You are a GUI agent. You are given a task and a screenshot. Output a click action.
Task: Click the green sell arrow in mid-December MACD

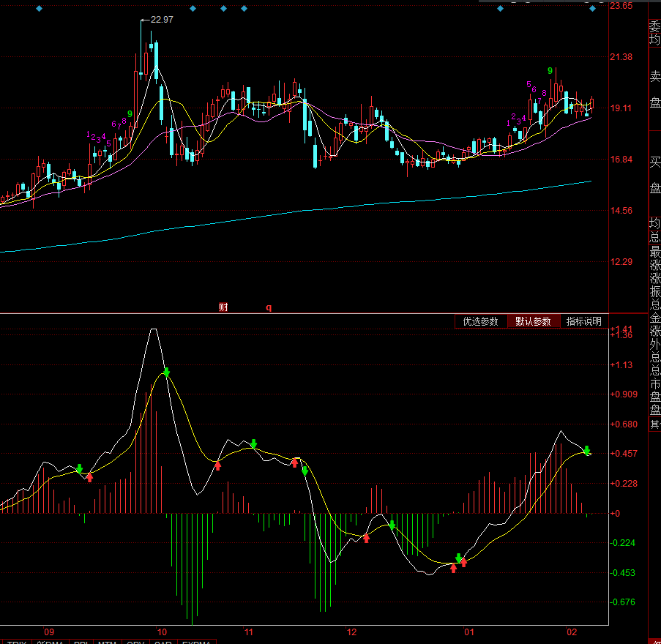click(x=392, y=525)
